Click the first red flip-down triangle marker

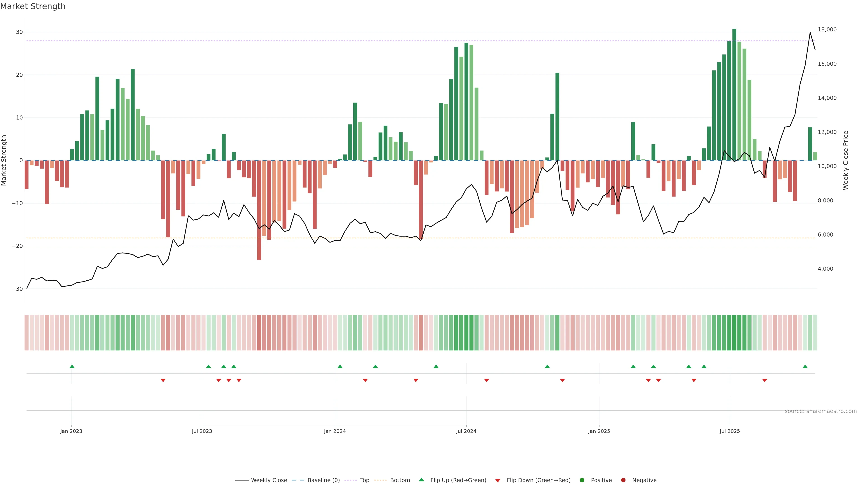(163, 380)
